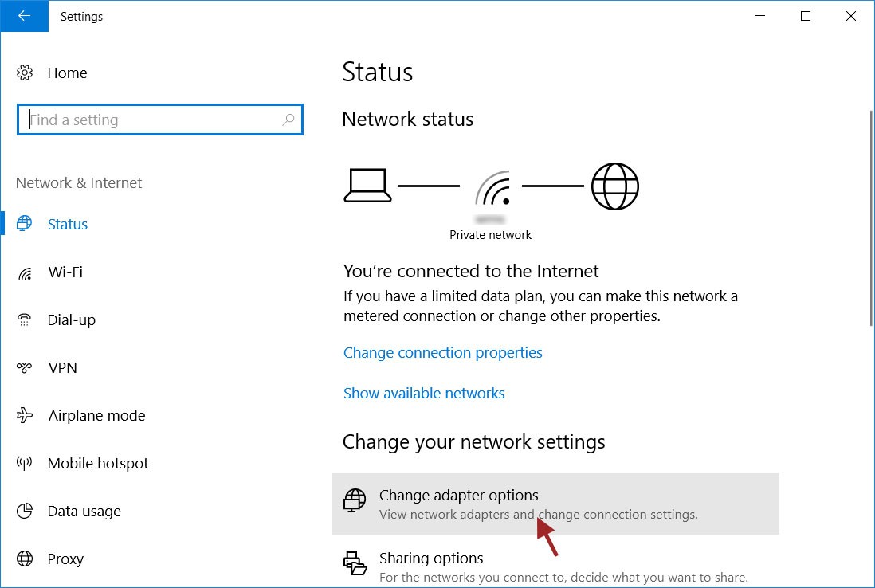
Task: Open the Data usage page
Action: click(84, 511)
